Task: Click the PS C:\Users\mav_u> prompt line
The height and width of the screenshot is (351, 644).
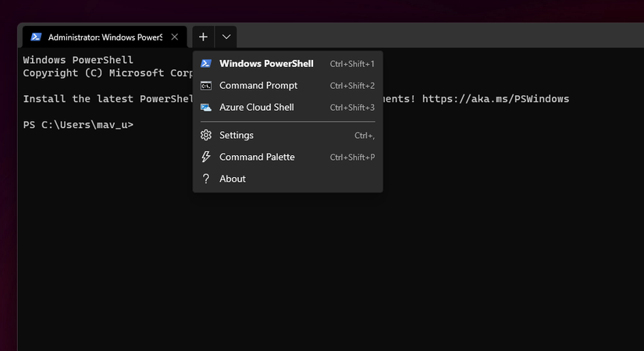Action: click(x=78, y=125)
